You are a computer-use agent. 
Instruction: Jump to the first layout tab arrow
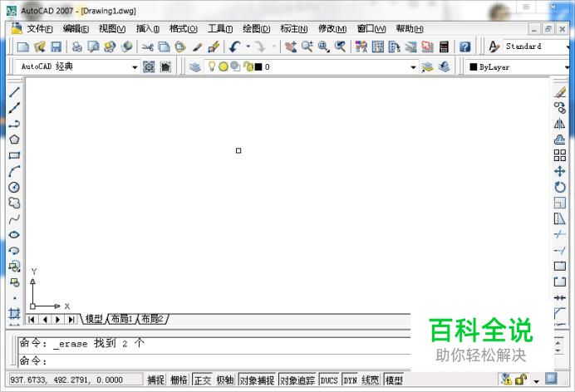[32, 320]
